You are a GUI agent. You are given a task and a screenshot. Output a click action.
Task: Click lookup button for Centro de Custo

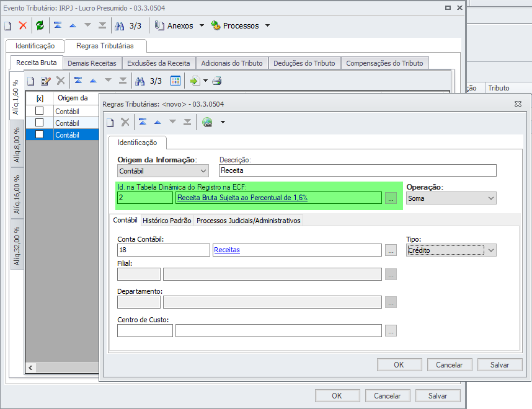pyautogui.click(x=391, y=331)
